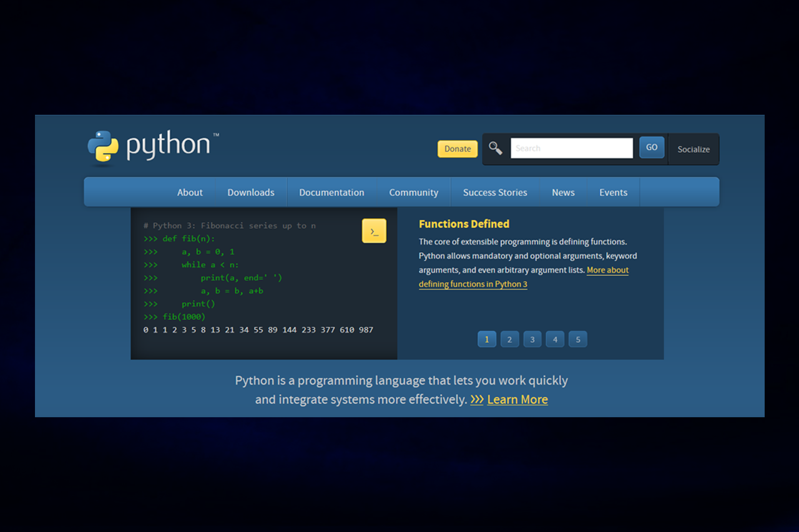Screen dimensions: 799x532
Task: Follow the Learn More link
Action: 517,400
